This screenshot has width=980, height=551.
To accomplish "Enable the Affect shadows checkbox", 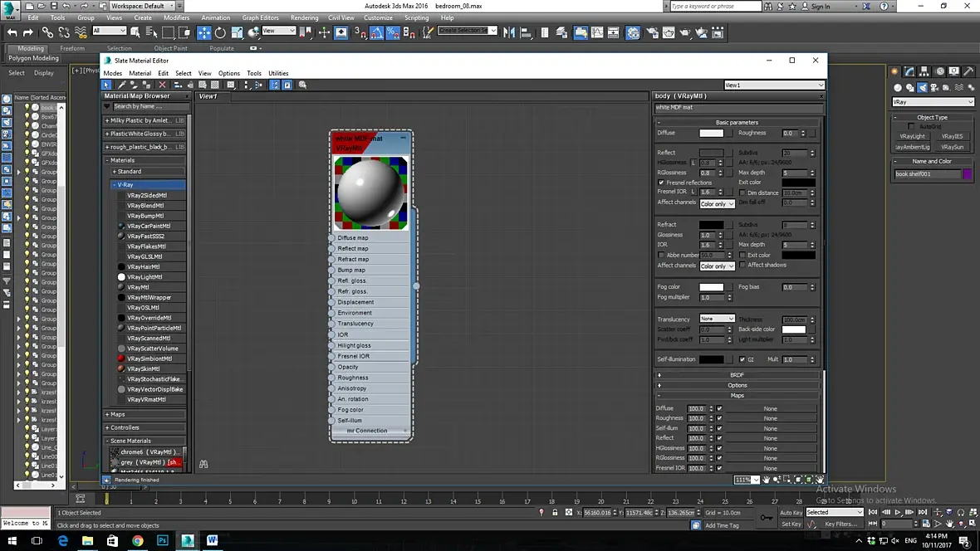I will pos(742,266).
